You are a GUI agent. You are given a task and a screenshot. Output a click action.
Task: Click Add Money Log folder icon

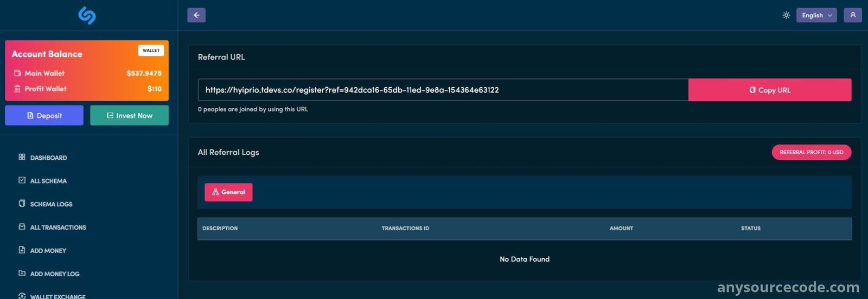click(x=22, y=274)
